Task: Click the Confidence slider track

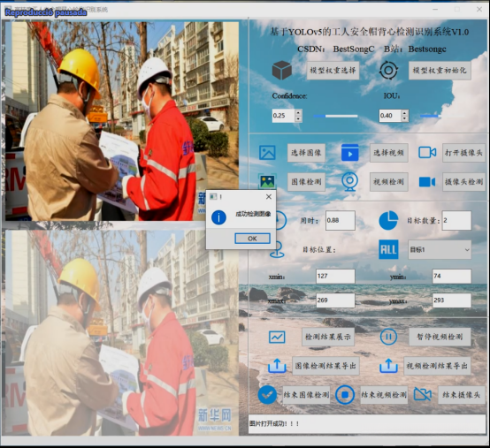Action: [335, 116]
